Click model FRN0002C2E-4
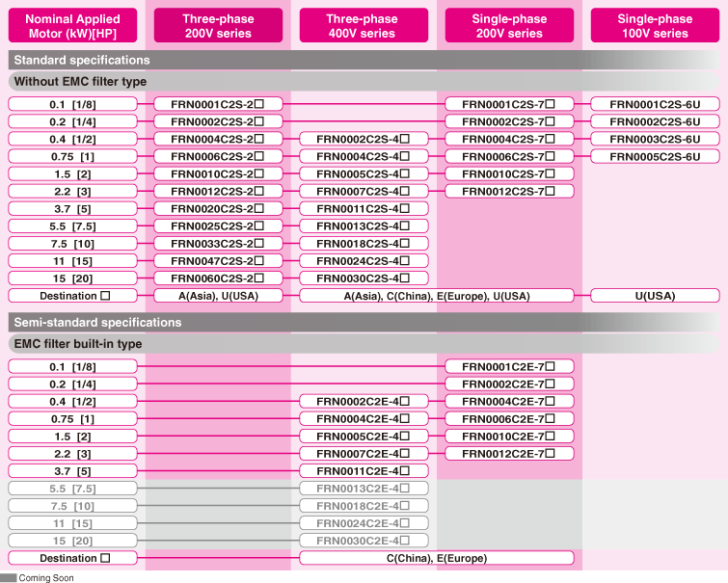 coord(364,401)
